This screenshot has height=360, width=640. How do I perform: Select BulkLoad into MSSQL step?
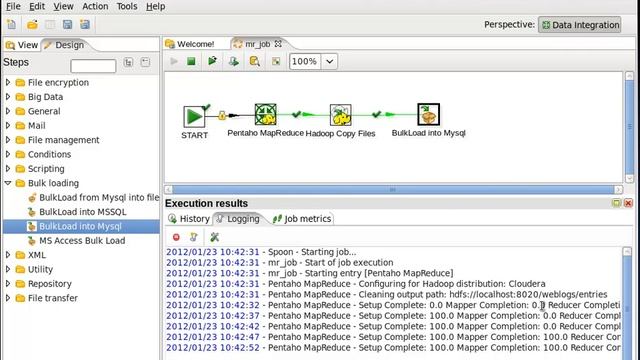pyautogui.click(x=77, y=212)
